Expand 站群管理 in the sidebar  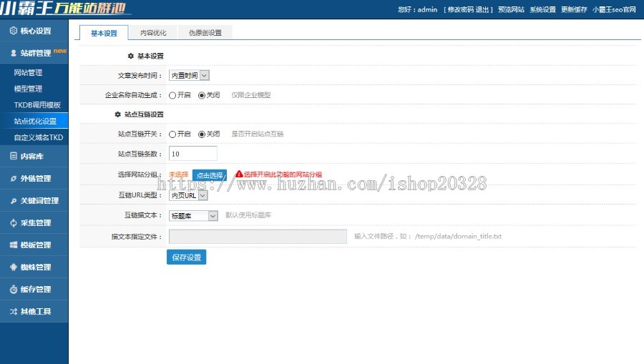34,52
